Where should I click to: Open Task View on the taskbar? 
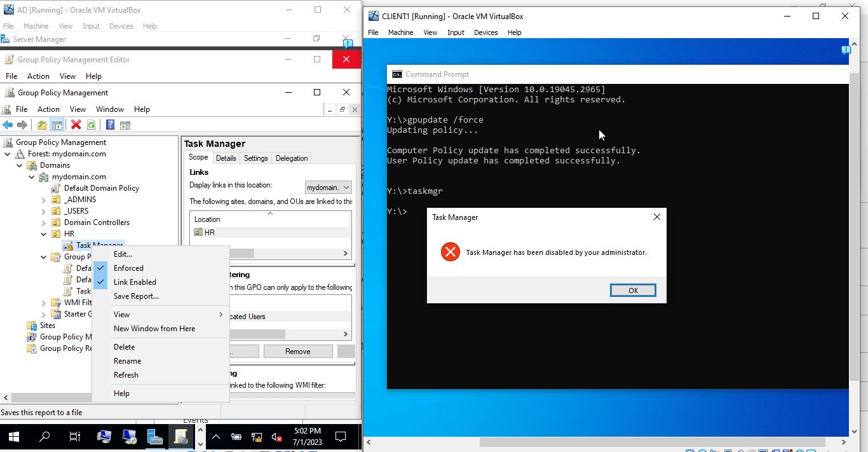[x=74, y=437]
